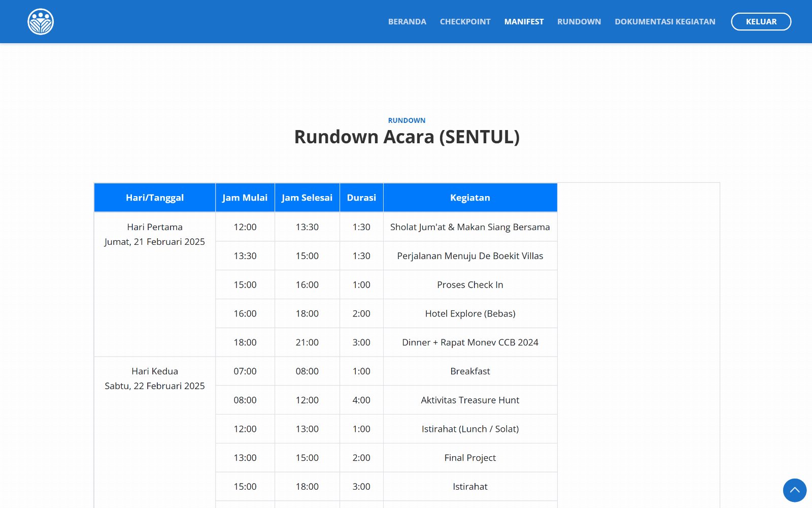This screenshot has height=508, width=812.
Task: Click the 'Istirahat' cell in the 15:00 row
Action: (x=470, y=487)
